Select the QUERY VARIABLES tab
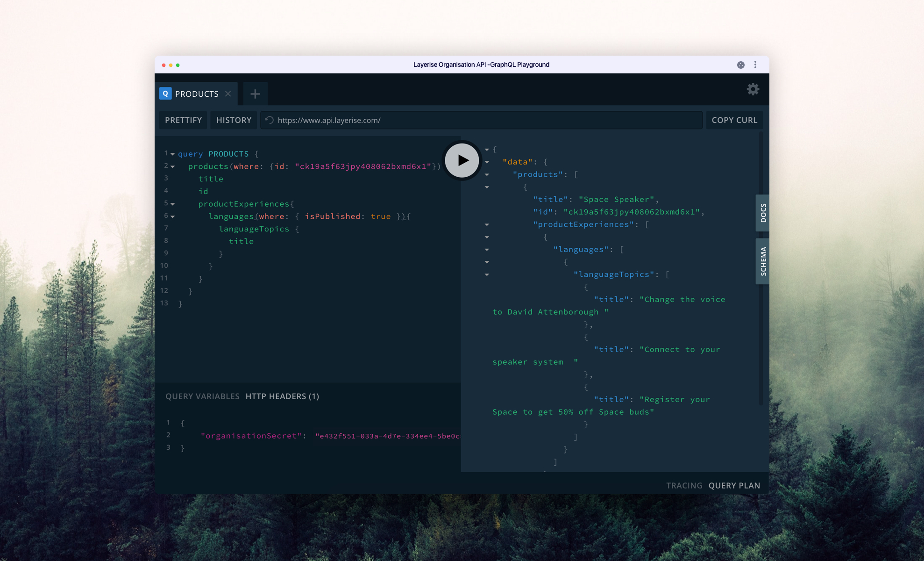This screenshot has width=924, height=561. [202, 396]
